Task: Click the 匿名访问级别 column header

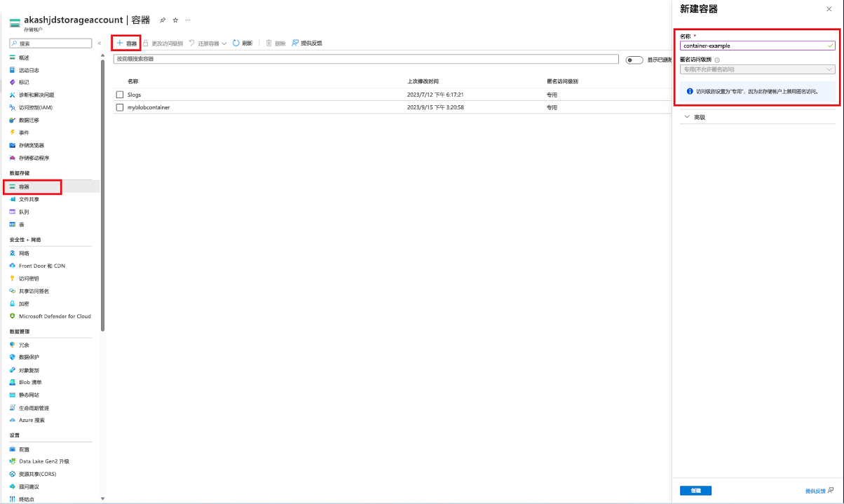Action: (x=563, y=81)
